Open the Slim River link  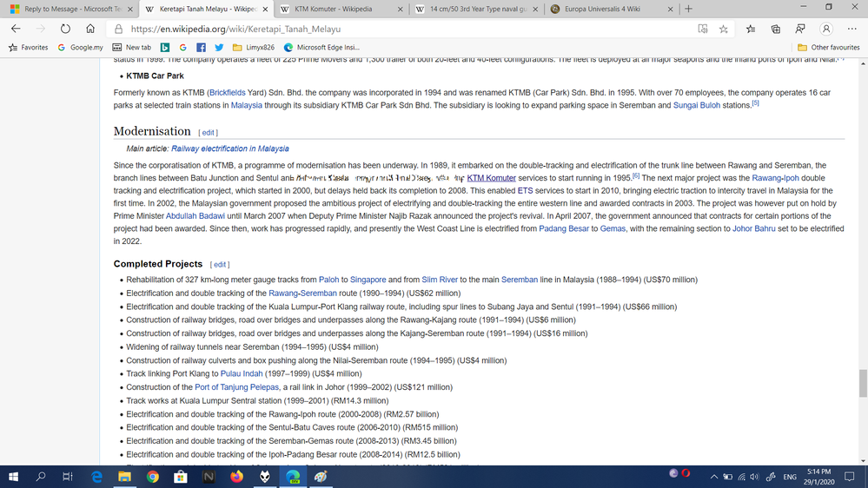click(440, 280)
